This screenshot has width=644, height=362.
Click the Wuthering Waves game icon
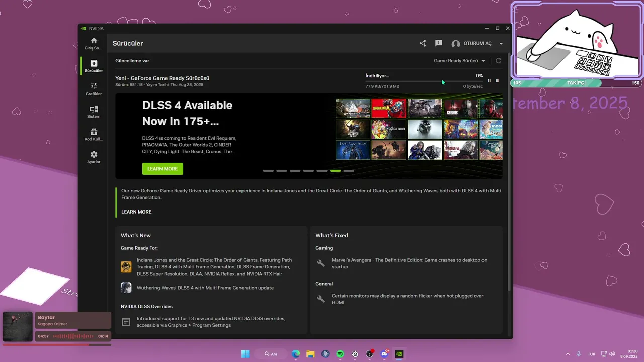(x=126, y=288)
